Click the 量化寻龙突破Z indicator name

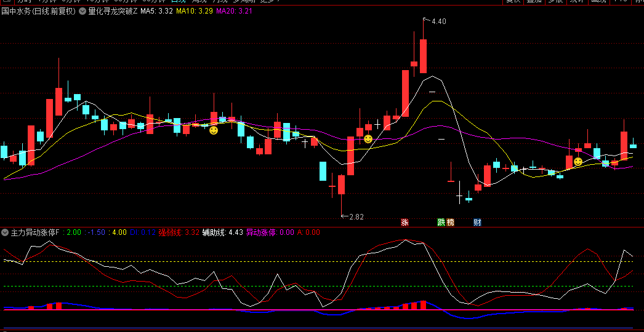click(113, 12)
